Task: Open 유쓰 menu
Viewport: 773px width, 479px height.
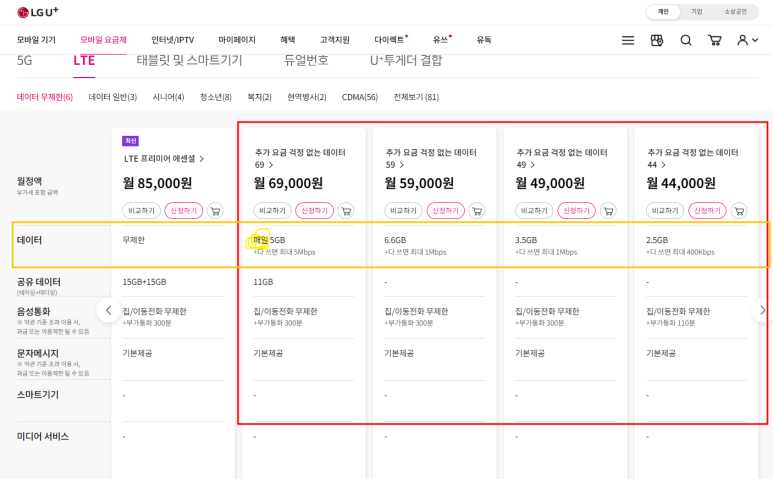Action: click(x=442, y=40)
